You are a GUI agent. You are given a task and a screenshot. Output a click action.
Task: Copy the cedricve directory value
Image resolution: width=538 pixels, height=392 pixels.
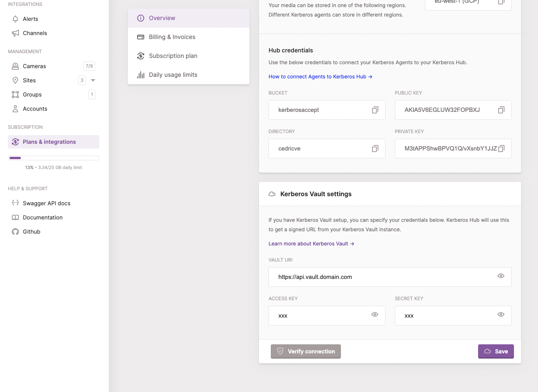point(375,149)
